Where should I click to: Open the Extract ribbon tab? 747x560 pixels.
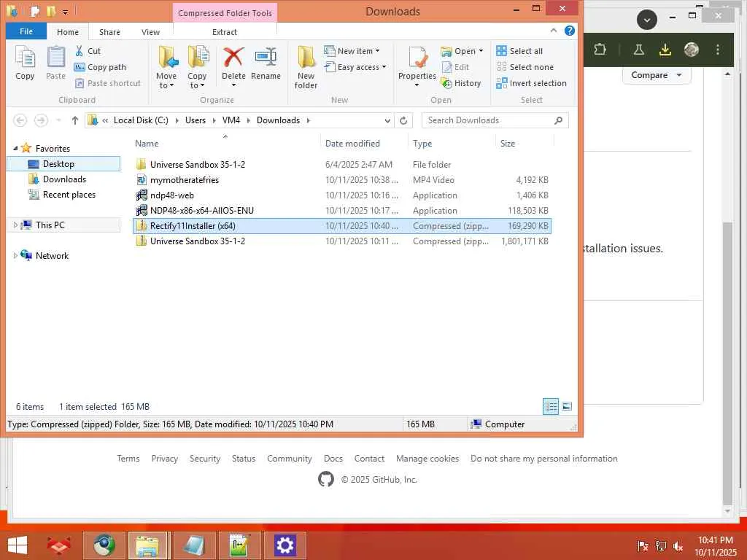[x=225, y=32]
